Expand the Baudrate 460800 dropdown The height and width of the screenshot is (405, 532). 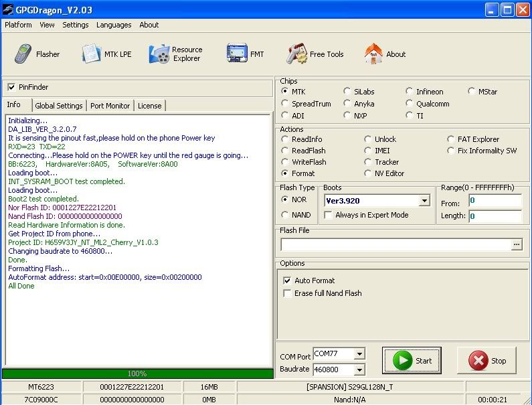[x=359, y=370]
